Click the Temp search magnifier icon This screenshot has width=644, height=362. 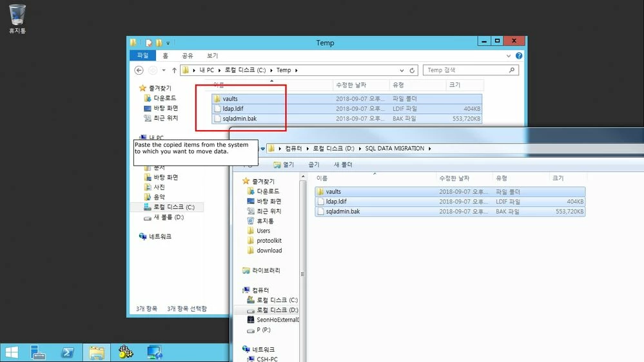click(x=512, y=70)
